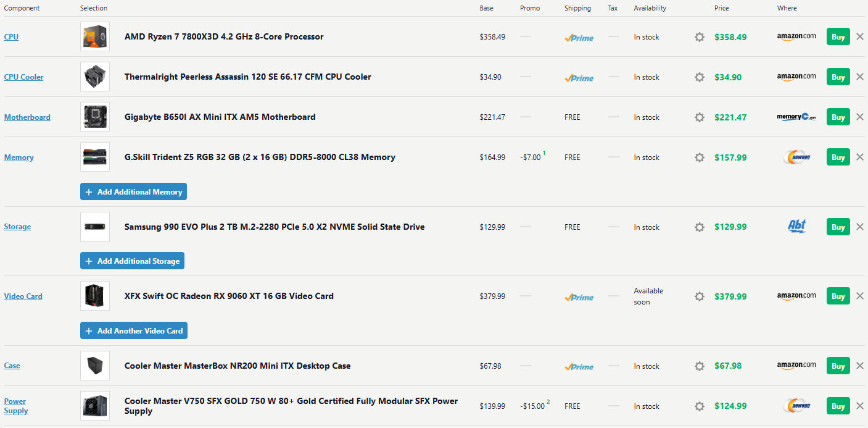Click the -$15.00 promo on Power Supply row

pyautogui.click(x=532, y=406)
